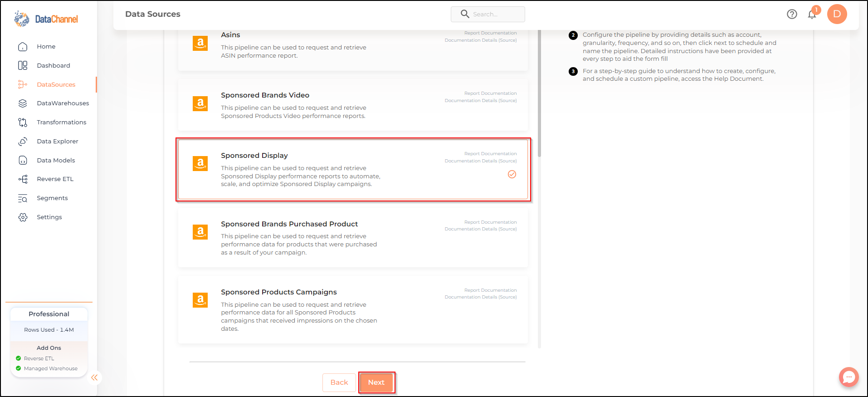Viewport: 868px width, 397px height.
Task: Click the Data Models icon
Action: [23, 160]
